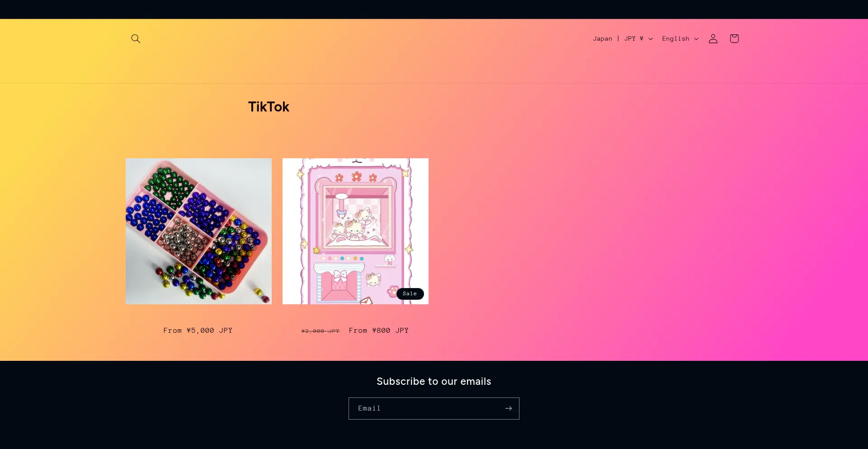Click chevron next to JPY ¥
Screen dimensions: 868x449
651,39
